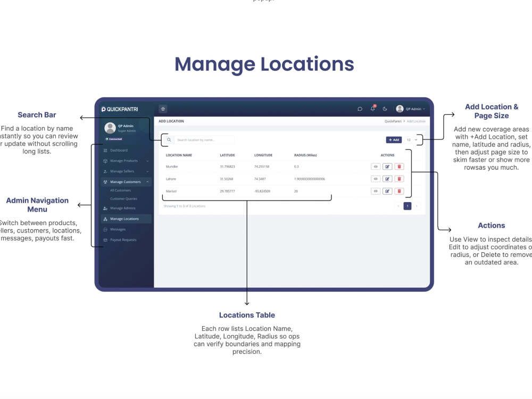Click the Manage Admins icon
Viewport: 532px width, 399px height.
pyautogui.click(x=105, y=209)
